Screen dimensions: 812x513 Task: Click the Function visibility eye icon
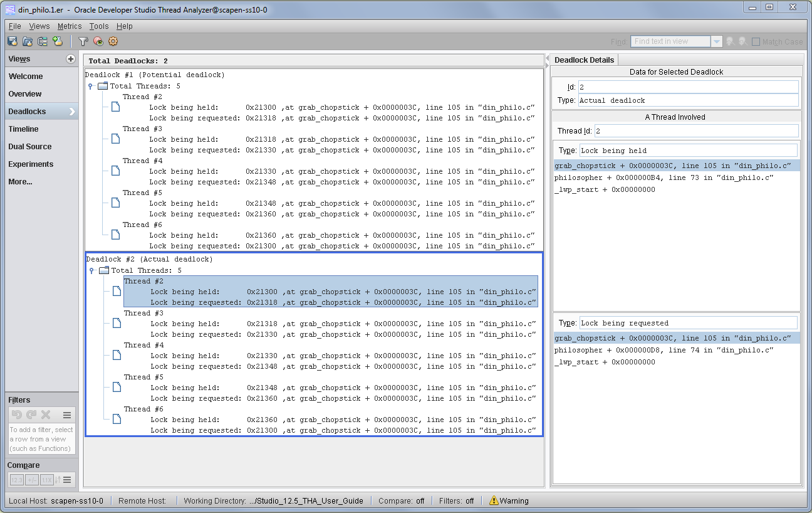98,41
